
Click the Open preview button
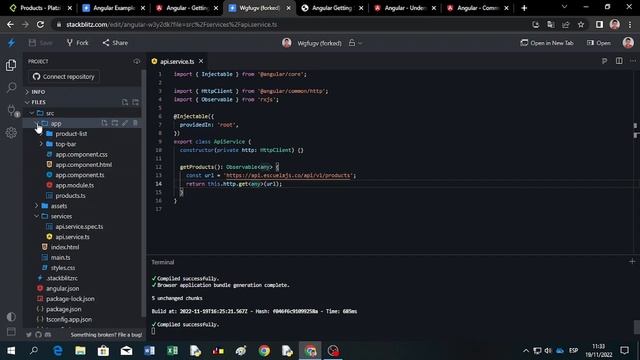coord(598,43)
